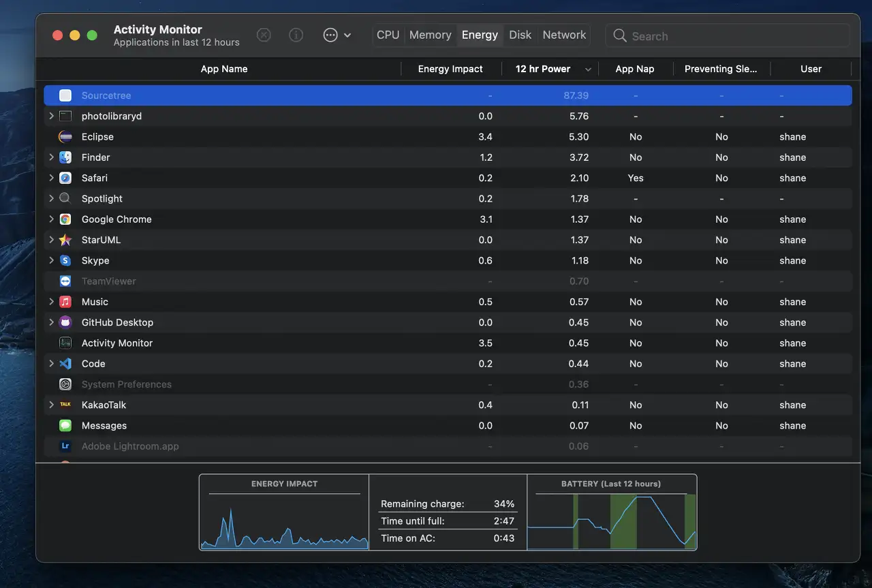Click the Energy Impact graph
The image size is (872, 588).
pos(284,521)
